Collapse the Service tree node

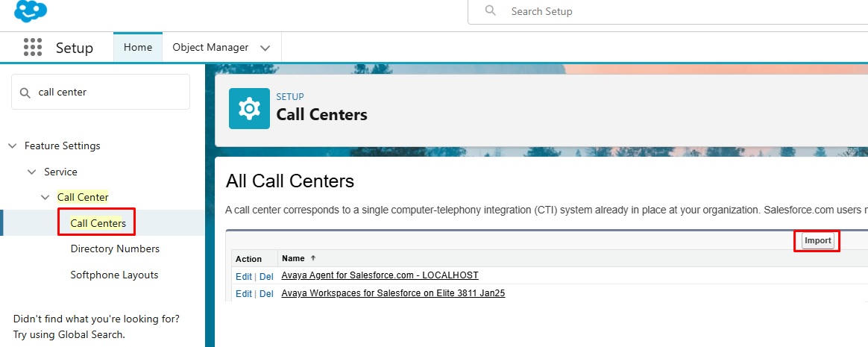[x=31, y=172]
